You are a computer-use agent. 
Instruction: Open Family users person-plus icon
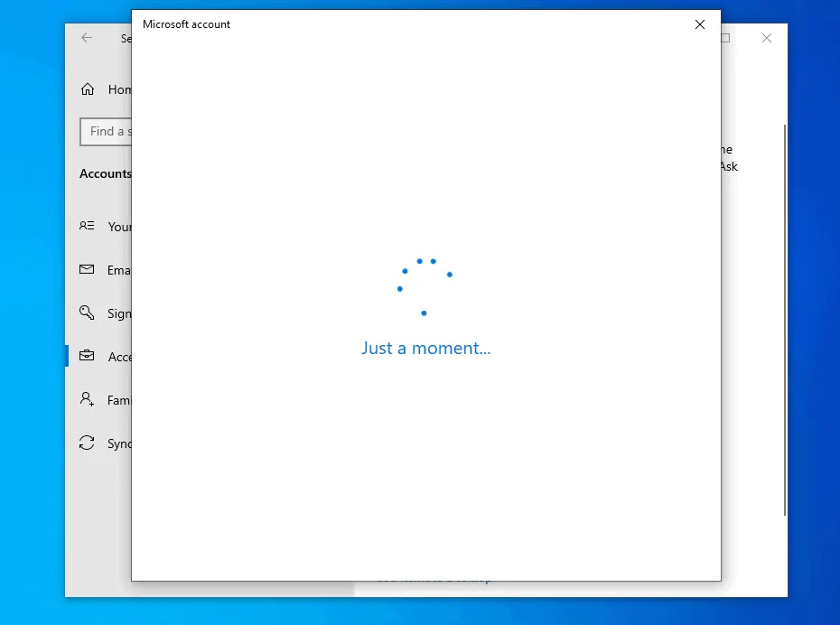[87, 399]
